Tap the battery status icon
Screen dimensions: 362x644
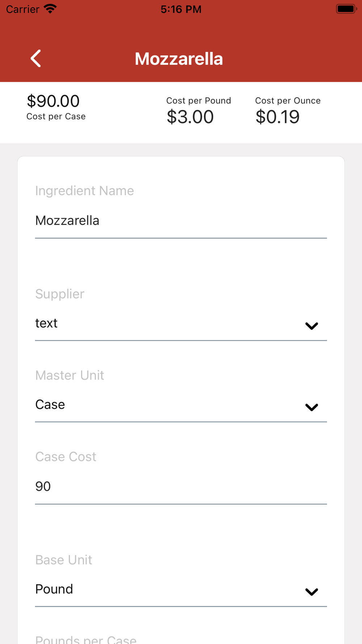point(346,9)
